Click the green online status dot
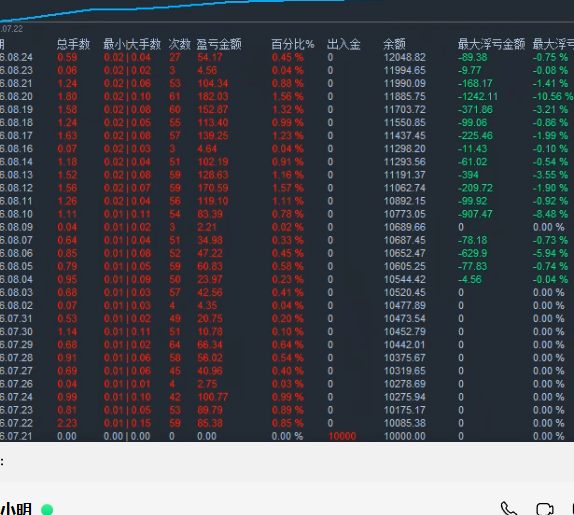This screenshot has width=574, height=515. point(47,509)
